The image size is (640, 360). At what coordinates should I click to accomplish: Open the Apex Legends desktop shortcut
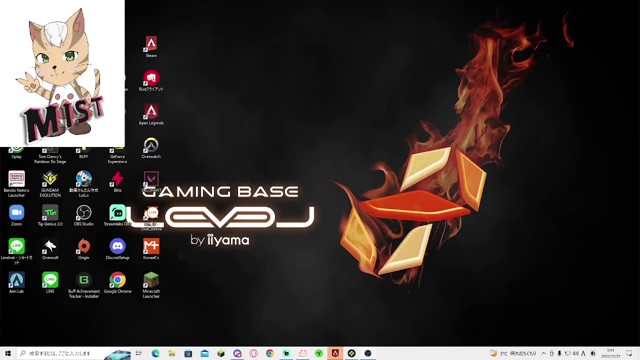(151, 114)
